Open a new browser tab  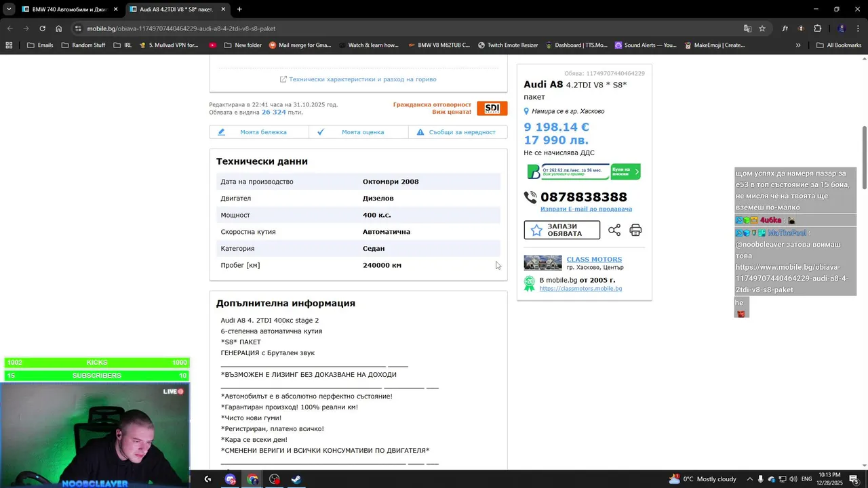[239, 9]
